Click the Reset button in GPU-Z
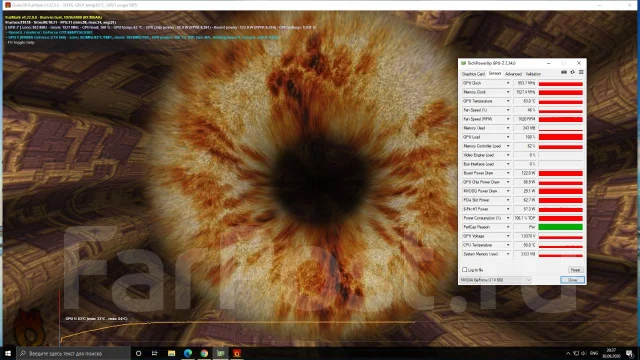The image size is (640, 360). click(x=576, y=270)
